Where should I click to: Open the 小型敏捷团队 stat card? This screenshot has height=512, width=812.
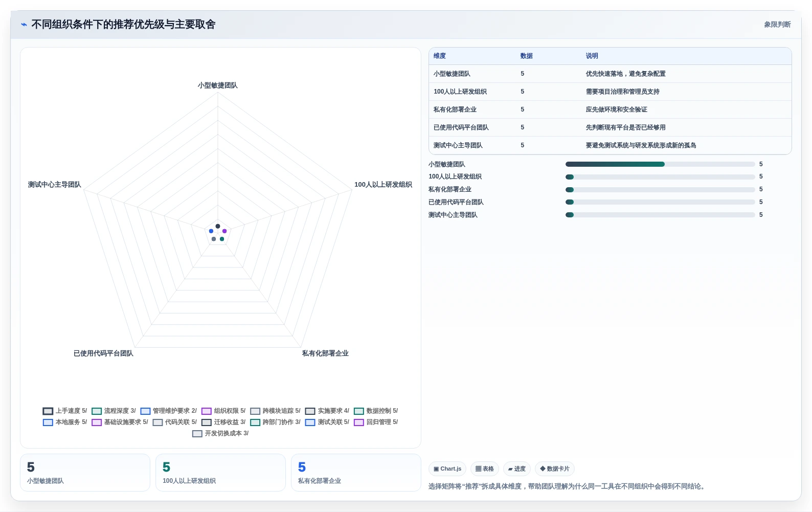pyautogui.click(x=85, y=473)
